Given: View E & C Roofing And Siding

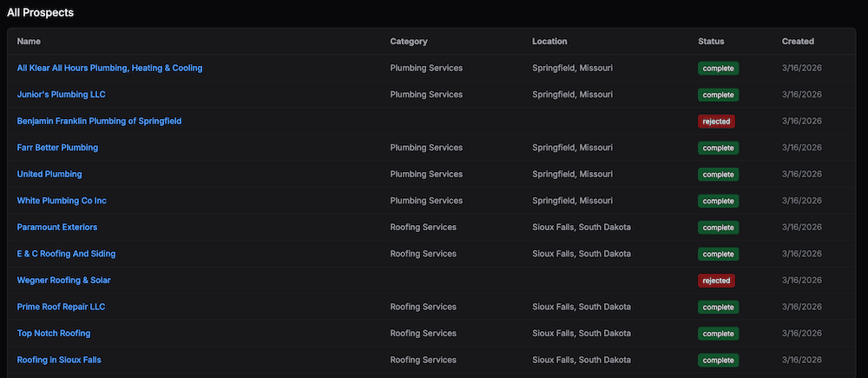Looking at the screenshot, I should click(x=66, y=254).
